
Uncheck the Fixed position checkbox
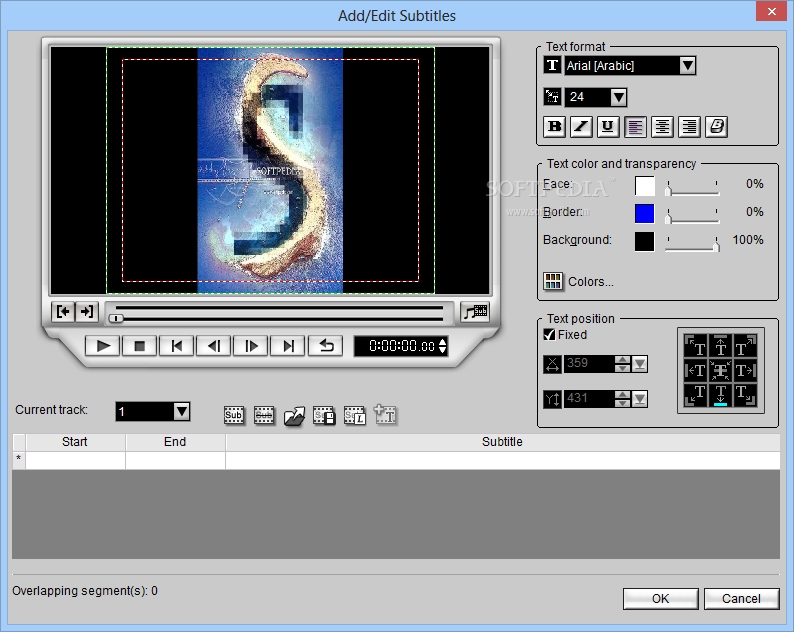(549, 335)
